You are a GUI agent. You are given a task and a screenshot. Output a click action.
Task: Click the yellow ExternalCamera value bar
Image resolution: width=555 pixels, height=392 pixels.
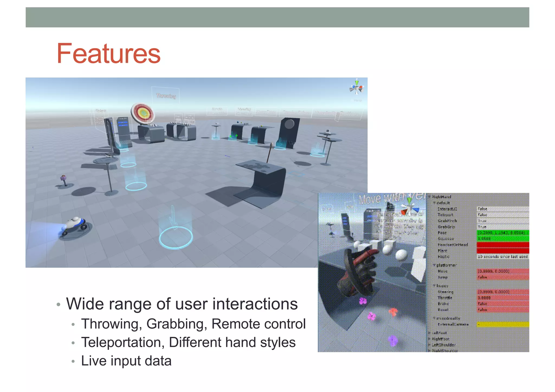pos(503,324)
